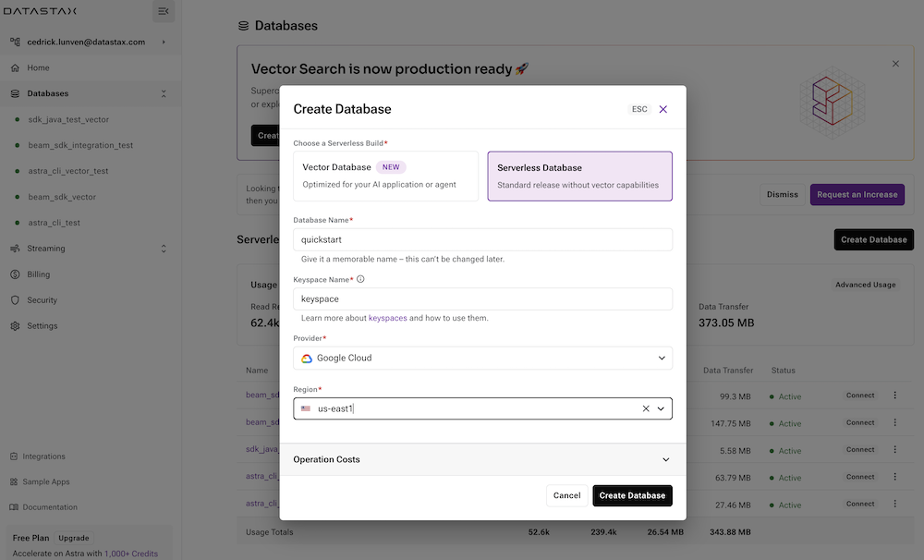Click Connect for the 27.46 MB row
924x560 pixels.
coord(860,504)
